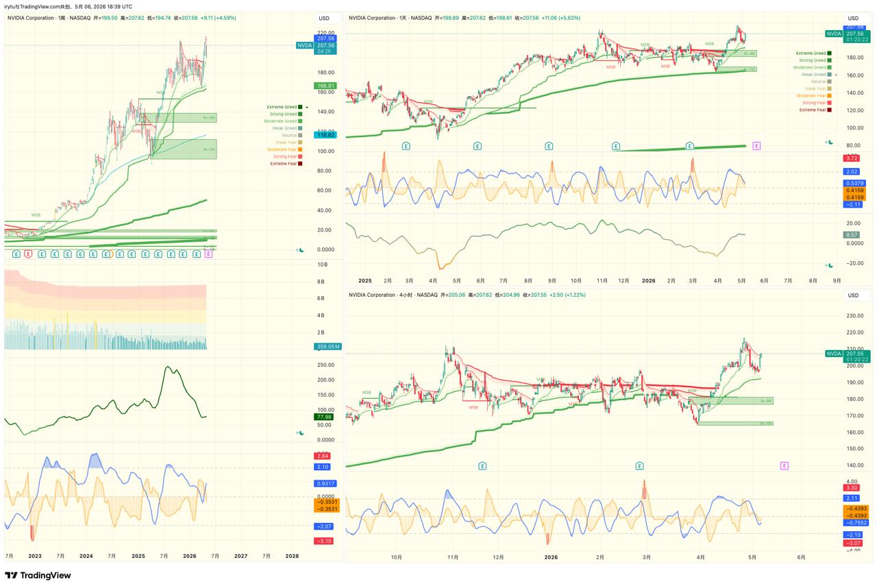The height and width of the screenshot is (588, 877).
Task: Click daily earnings marker between 8月 and 9月
Action: [x=549, y=145]
